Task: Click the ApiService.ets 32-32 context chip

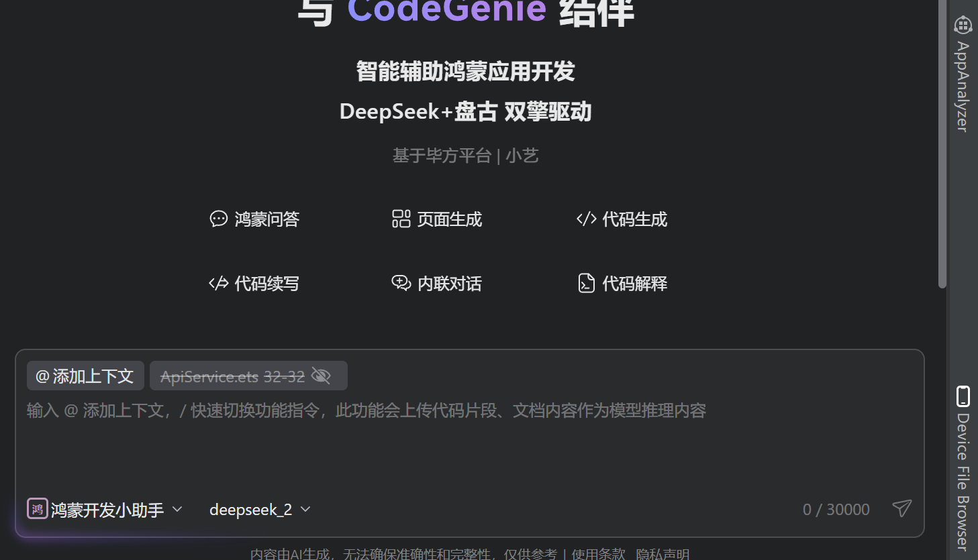Action: 248,376
